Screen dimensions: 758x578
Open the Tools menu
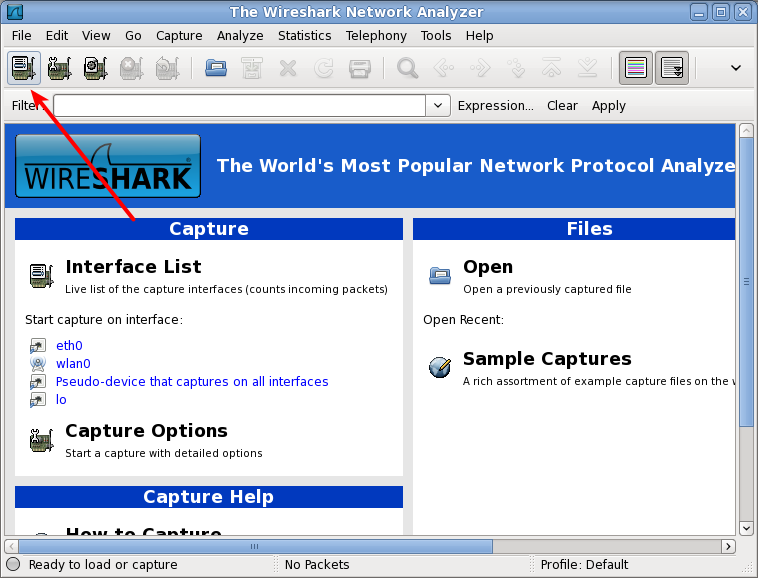coord(436,36)
